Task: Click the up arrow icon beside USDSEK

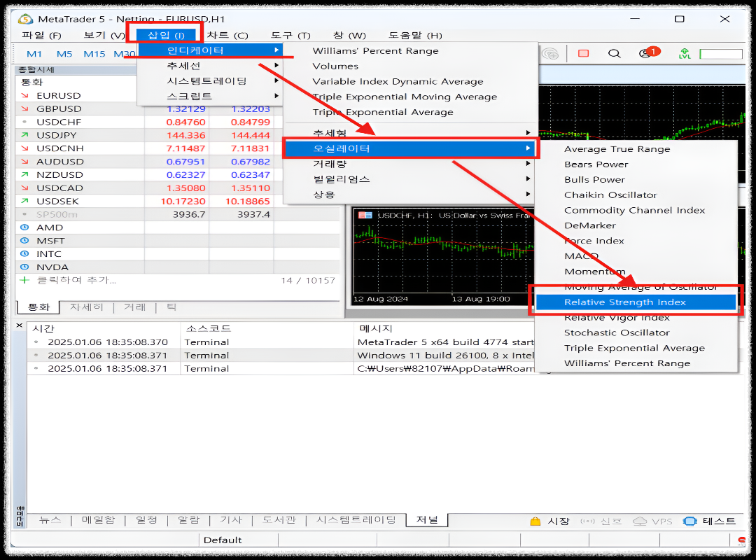Action: coord(24,201)
